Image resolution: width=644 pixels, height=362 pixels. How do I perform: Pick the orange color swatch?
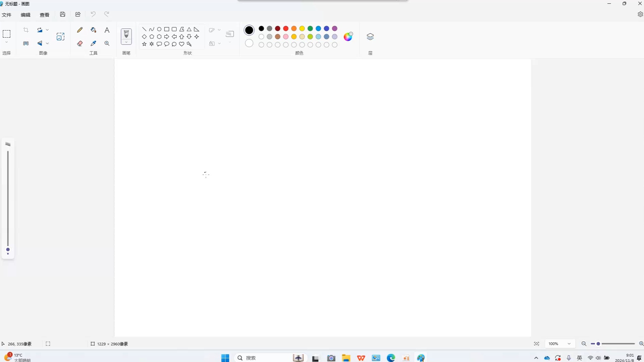294,28
